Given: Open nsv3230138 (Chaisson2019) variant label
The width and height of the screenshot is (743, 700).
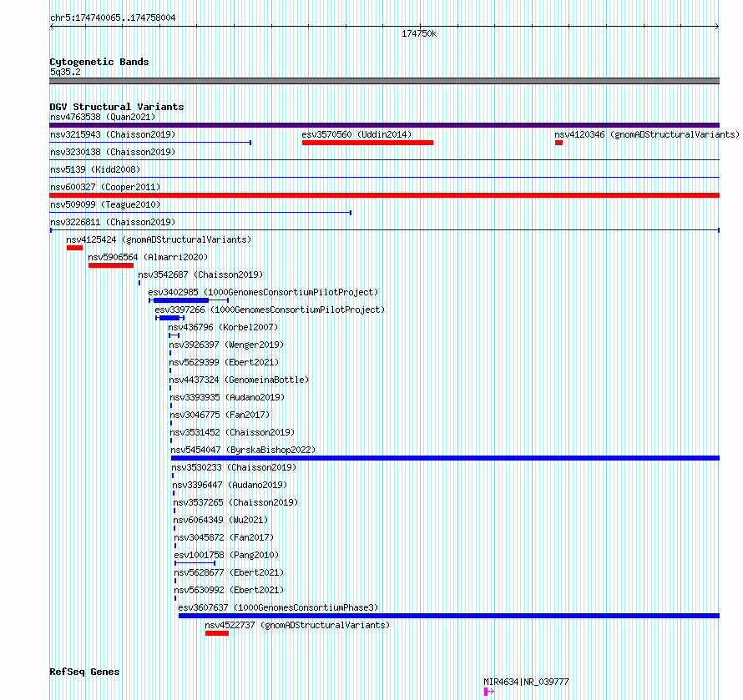Looking at the screenshot, I should [x=113, y=152].
